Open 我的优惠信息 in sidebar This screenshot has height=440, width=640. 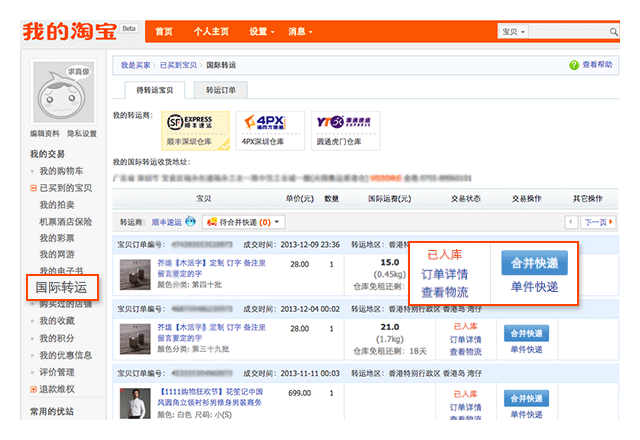coord(65,355)
